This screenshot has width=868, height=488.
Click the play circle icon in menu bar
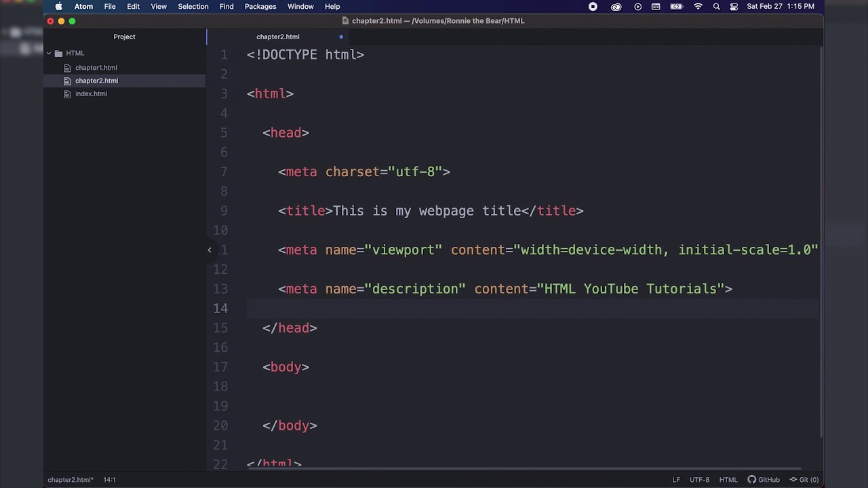pos(637,7)
